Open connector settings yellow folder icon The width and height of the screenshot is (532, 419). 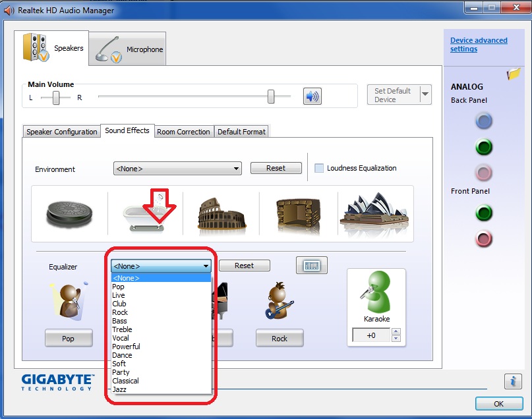point(514,73)
